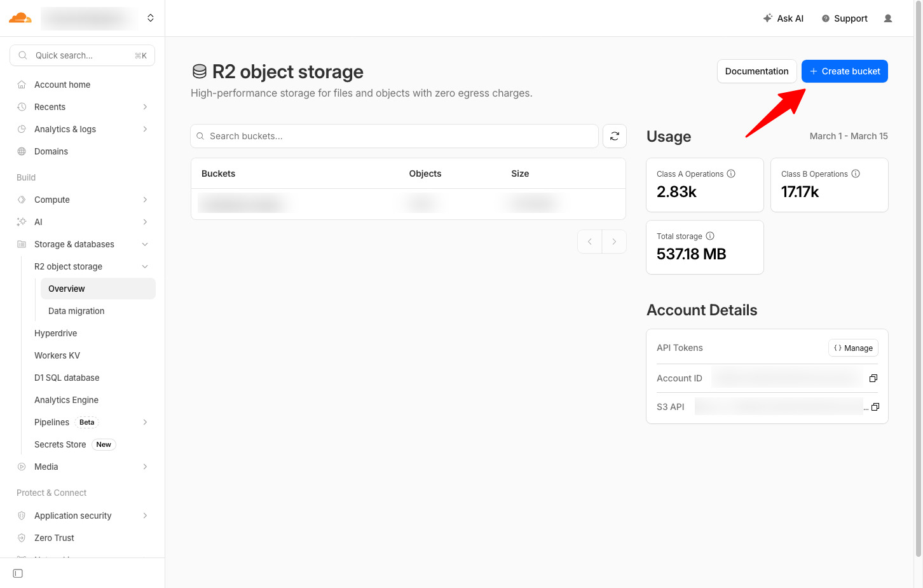Click the Create bucket button
Screen dimensions: 923x588
[x=844, y=71]
